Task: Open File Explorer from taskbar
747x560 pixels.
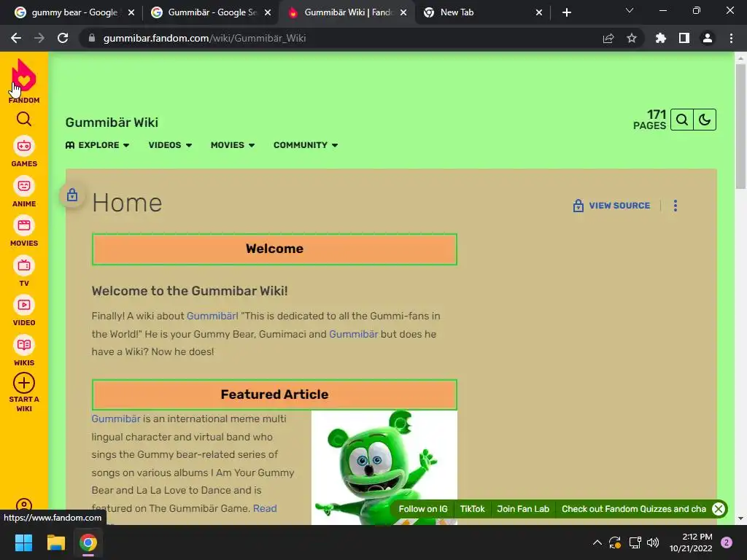Action: 55,542
